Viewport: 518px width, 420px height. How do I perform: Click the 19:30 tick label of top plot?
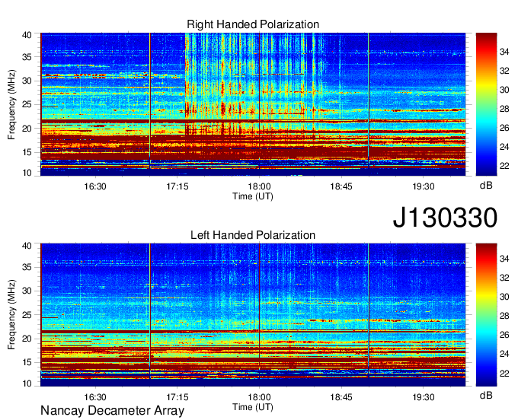pos(424,186)
